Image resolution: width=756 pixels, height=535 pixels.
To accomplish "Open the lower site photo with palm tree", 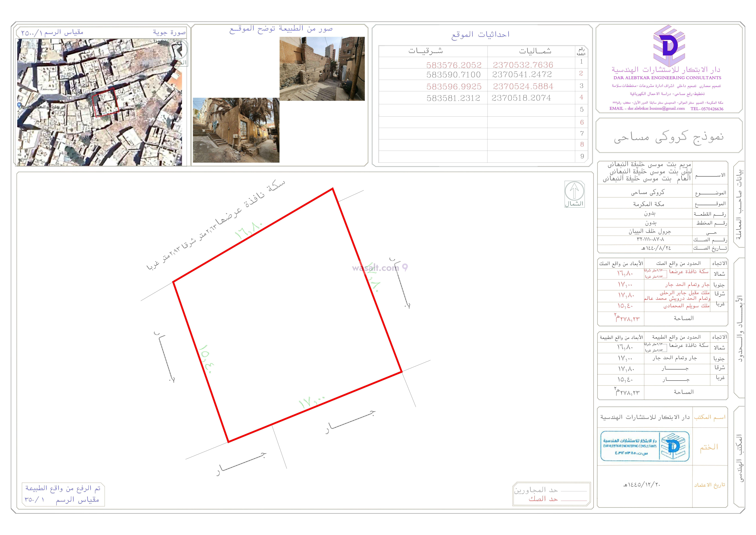I will 236,130.
